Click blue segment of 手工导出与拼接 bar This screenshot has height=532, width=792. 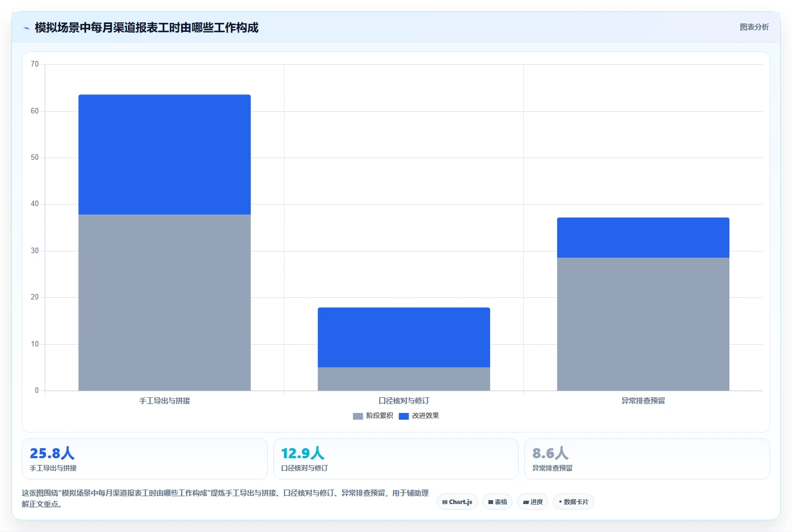[164, 155]
